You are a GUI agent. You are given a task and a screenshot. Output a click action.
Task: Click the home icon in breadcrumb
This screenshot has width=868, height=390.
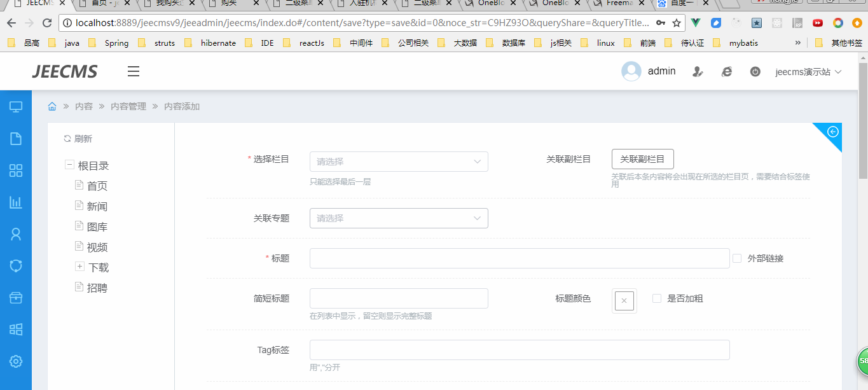click(x=52, y=106)
